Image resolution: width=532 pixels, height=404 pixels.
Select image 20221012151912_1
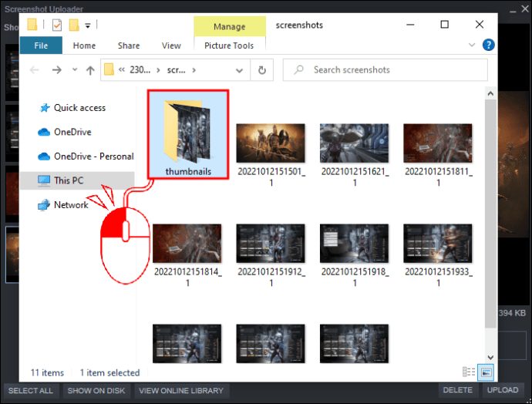coord(271,256)
